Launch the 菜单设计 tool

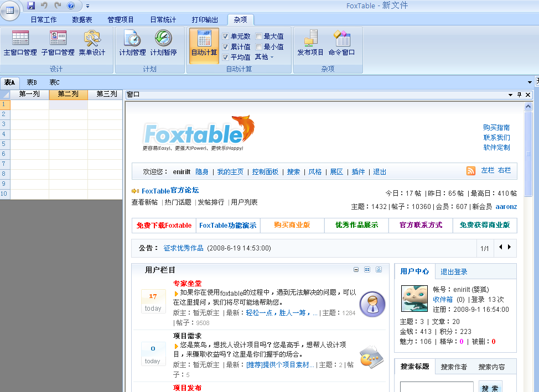(92, 43)
